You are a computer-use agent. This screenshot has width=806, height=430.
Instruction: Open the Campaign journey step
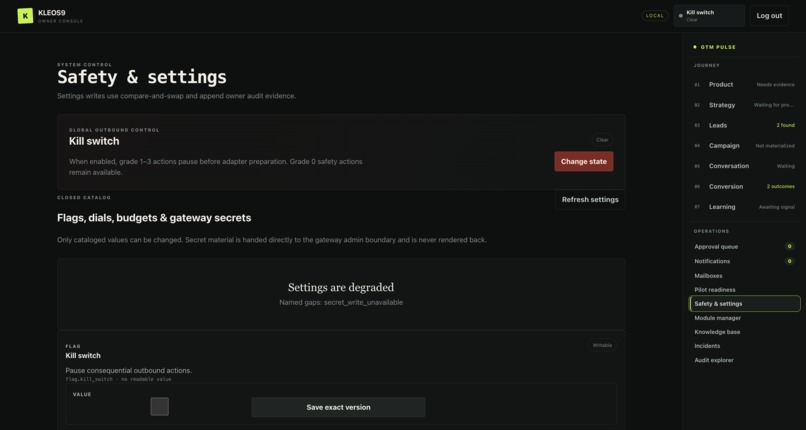click(x=744, y=146)
